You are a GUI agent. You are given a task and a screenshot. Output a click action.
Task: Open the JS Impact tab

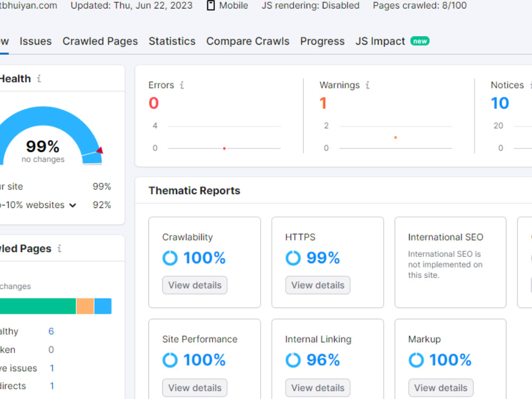380,41
